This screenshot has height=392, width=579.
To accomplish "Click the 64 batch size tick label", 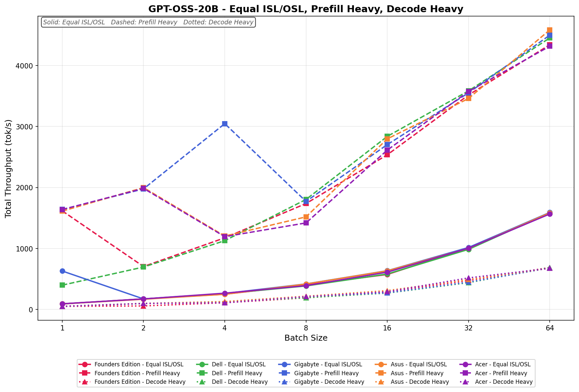I will [549, 328].
